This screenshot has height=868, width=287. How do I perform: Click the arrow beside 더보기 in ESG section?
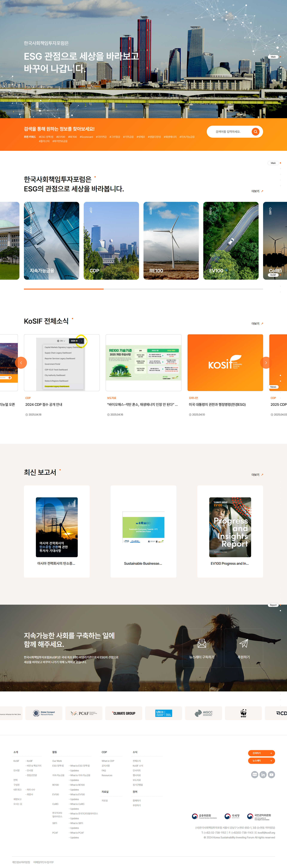click(262, 191)
